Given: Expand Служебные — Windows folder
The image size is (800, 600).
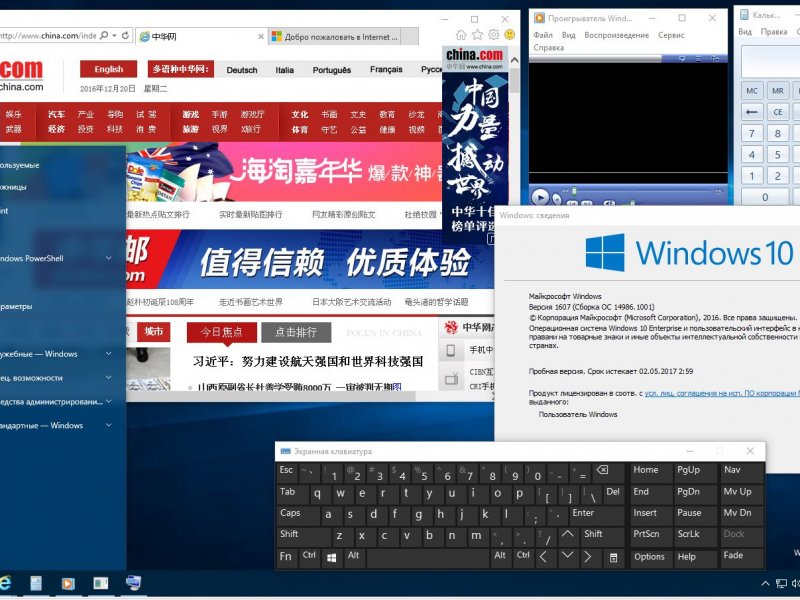Looking at the screenshot, I should [108, 354].
